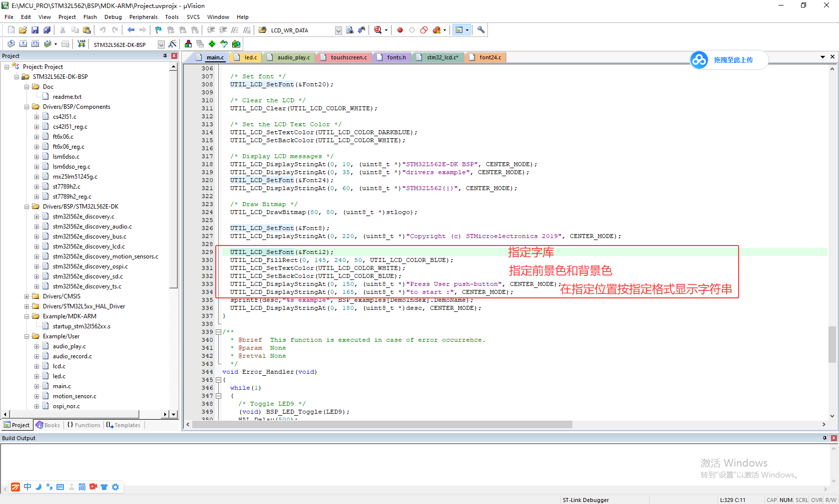Expand the Drivers/CMSIS group
The width and height of the screenshot is (839, 504).
point(27,296)
